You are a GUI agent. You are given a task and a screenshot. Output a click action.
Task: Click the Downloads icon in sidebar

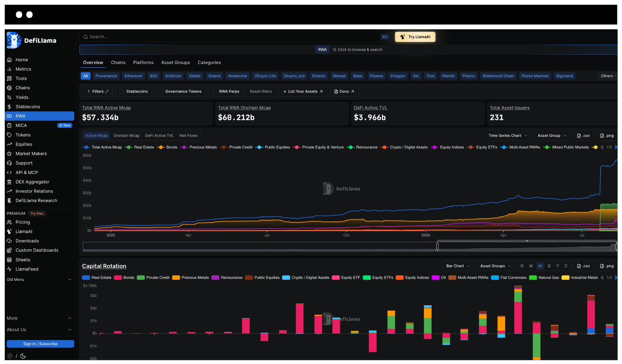coord(10,241)
